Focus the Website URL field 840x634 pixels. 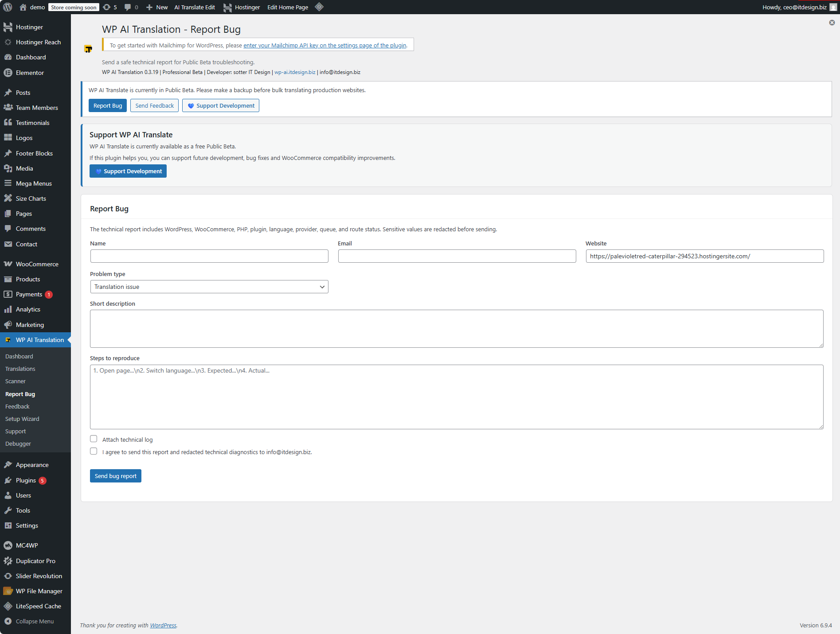coord(705,256)
